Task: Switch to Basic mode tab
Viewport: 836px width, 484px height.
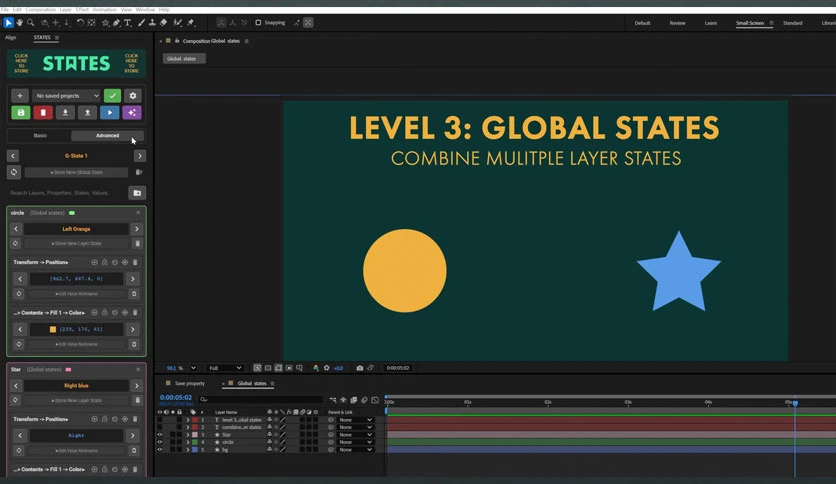Action: [x=40, y=135]
